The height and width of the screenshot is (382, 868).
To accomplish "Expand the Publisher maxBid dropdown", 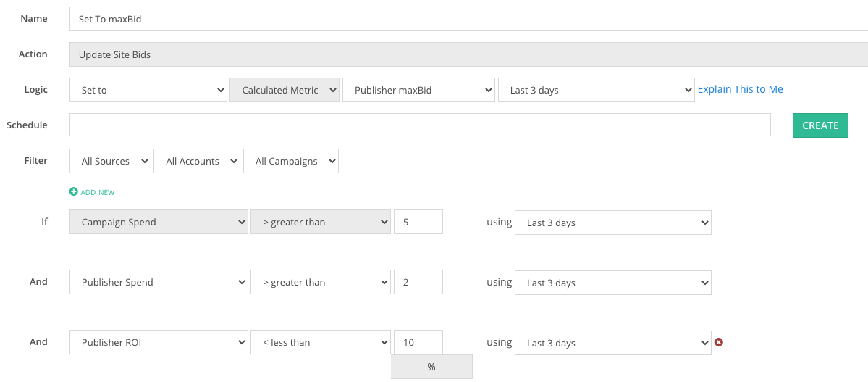I will 418,90.
